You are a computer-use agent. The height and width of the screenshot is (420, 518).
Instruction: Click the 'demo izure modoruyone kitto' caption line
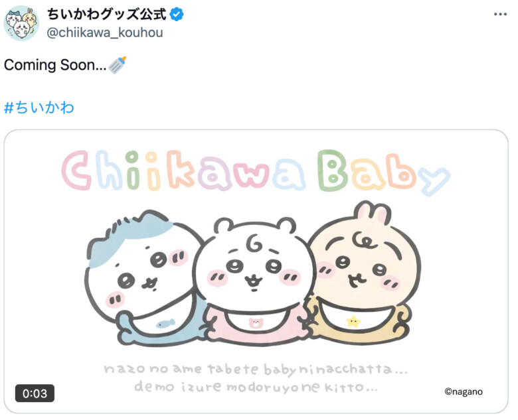256,387
